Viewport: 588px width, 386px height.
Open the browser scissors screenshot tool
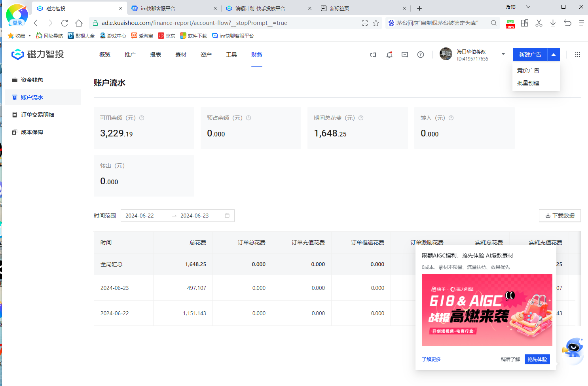539,23
